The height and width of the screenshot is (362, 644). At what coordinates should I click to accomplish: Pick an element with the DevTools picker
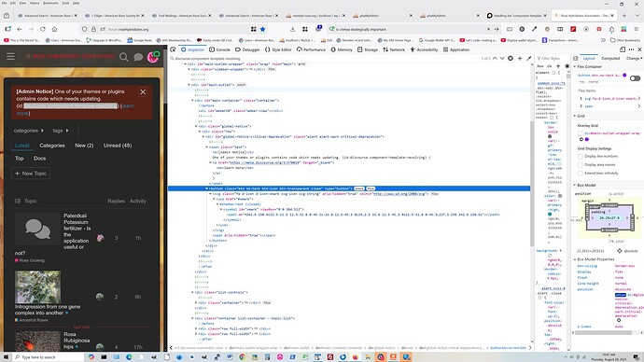pos(173,49)
